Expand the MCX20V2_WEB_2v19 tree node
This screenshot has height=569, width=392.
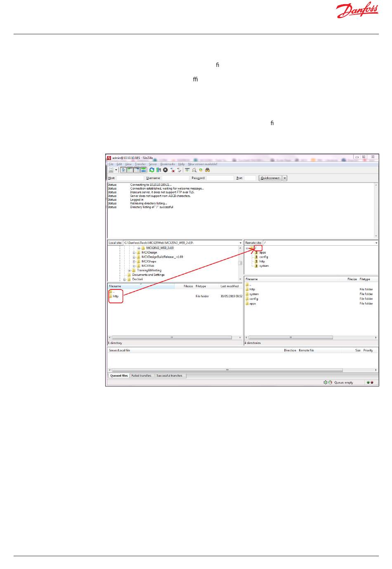point(139,248)
